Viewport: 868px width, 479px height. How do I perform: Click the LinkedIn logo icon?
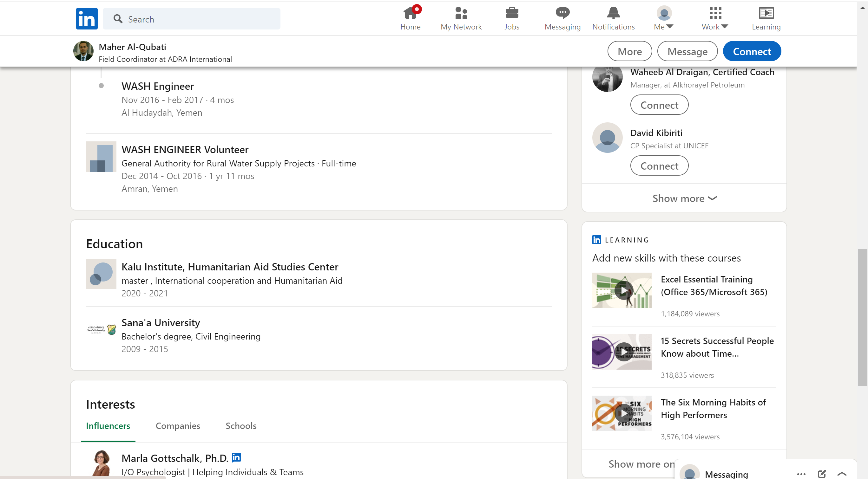click(x=87, y=19)
